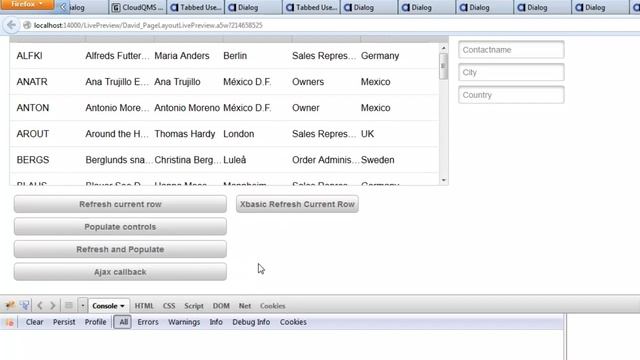Select the CloudQMS browser tab
This screenshot has height=360, width=640.
pos(138,7)
